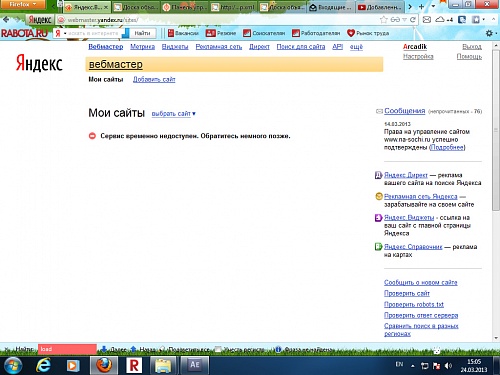This screenshot has height=375, width=500.
Task: Click the tab list dropdown arrow
Action: (x=433, y=7)
